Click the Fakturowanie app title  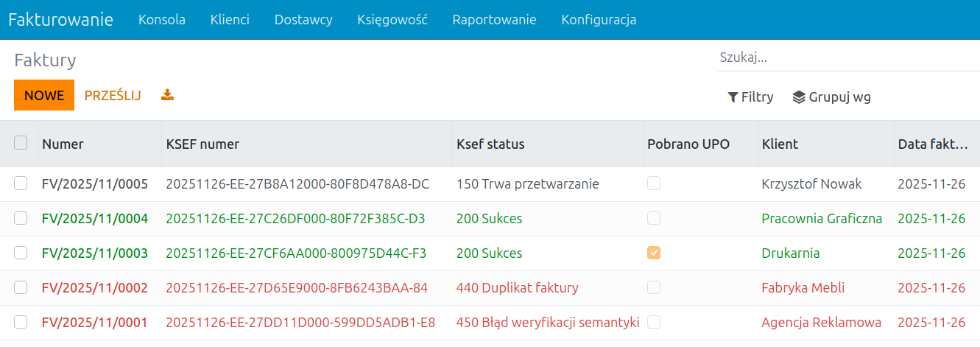[60, 20]
